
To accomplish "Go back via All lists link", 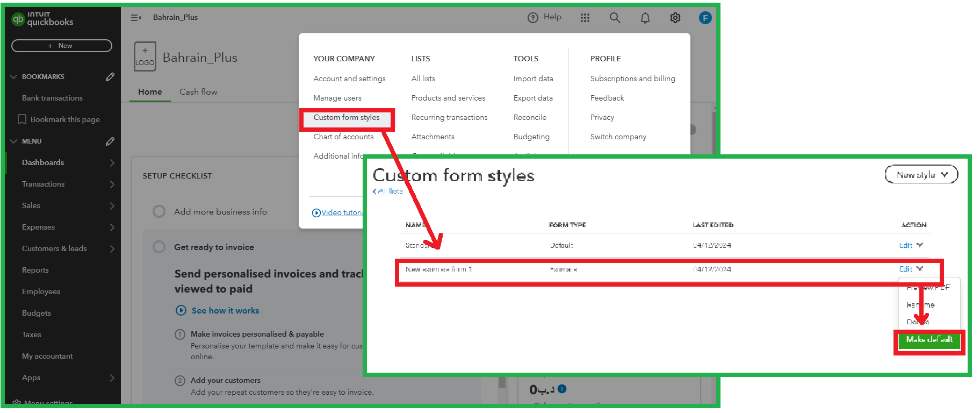I will click(387, 191).
